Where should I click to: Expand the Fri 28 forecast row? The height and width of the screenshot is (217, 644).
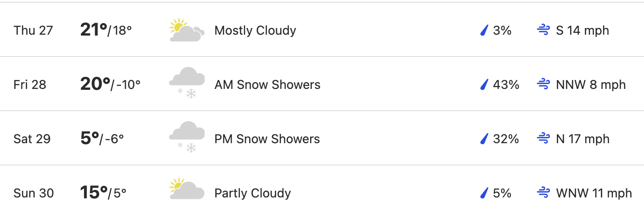[x=322, y=84]
